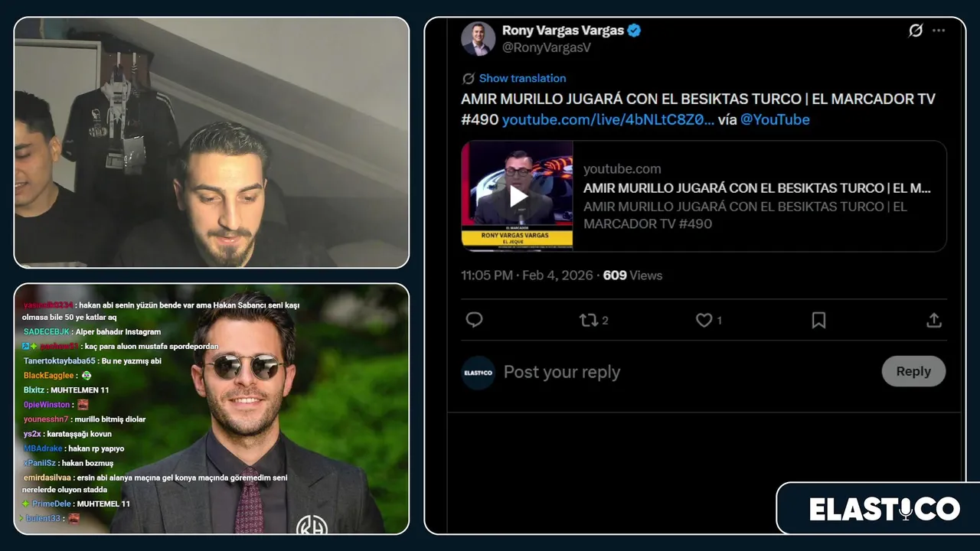Bookmark the tweet
980x551 pixels.
click(x=818, y=320)
